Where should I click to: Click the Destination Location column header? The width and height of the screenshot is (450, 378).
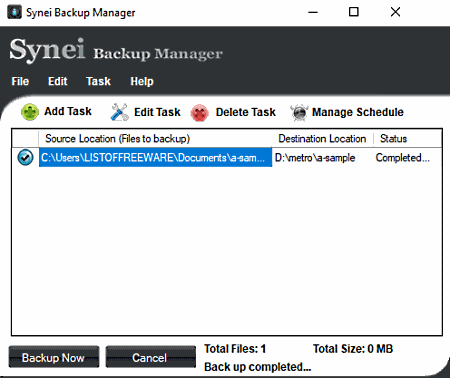click(x=322, y=139)
